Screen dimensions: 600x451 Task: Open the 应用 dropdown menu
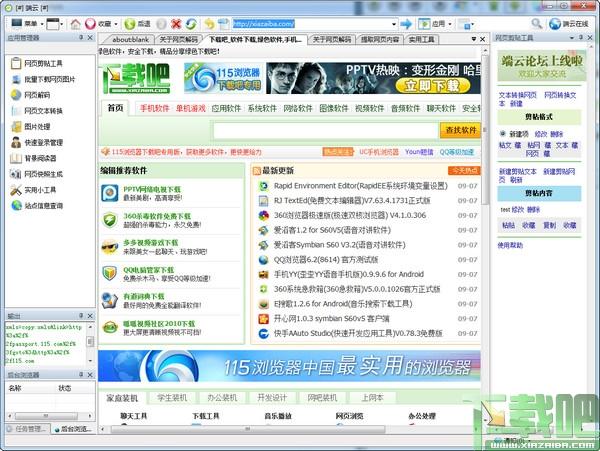pos(435,24)
